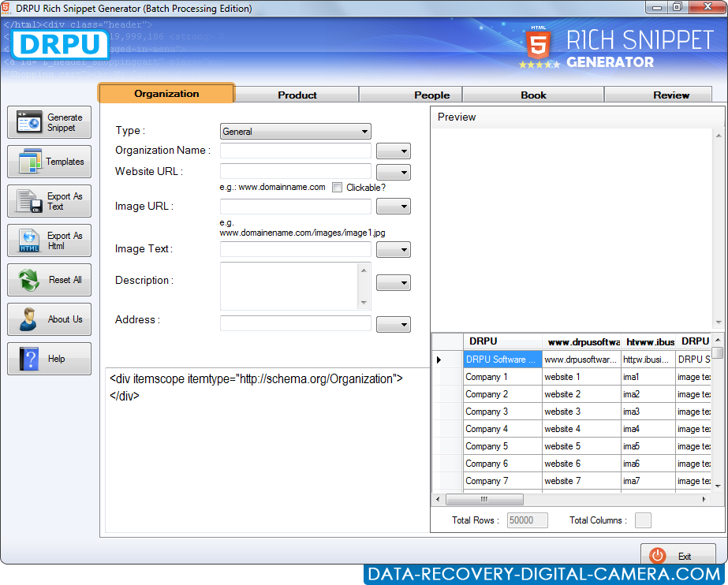
Task: Click the ima4 cell
Action: tap(648, 429)
